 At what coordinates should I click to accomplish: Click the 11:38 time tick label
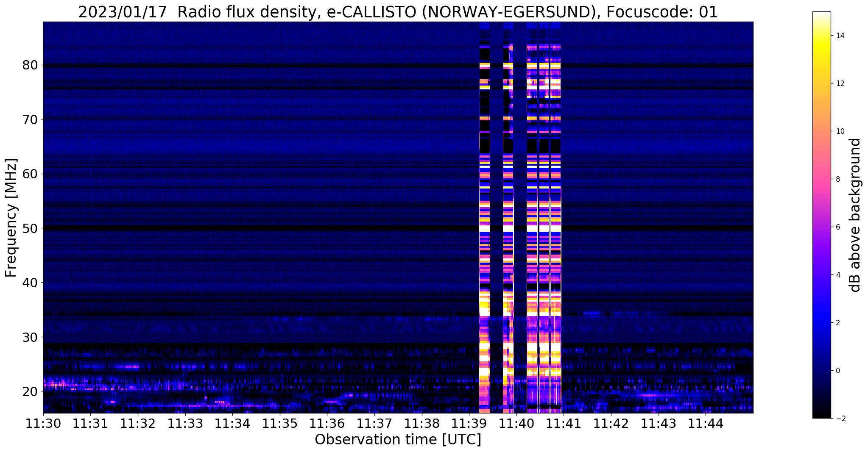[422, 423]
